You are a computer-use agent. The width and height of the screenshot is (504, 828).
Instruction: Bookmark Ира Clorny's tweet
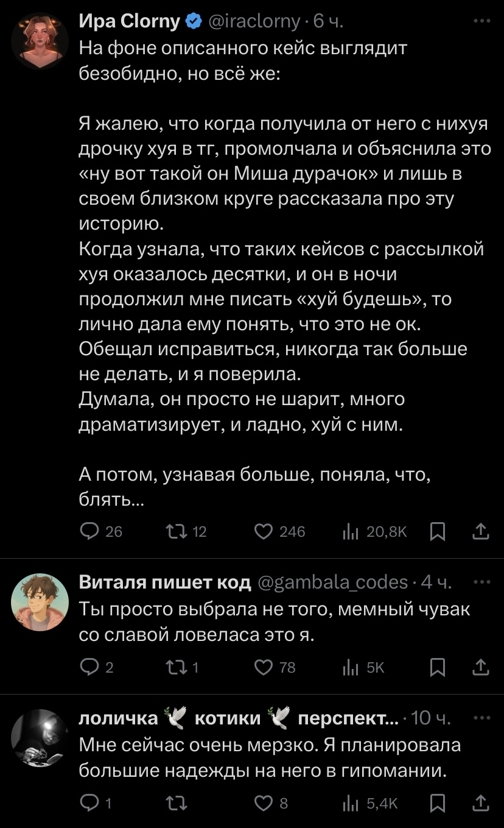click(437, 532)
